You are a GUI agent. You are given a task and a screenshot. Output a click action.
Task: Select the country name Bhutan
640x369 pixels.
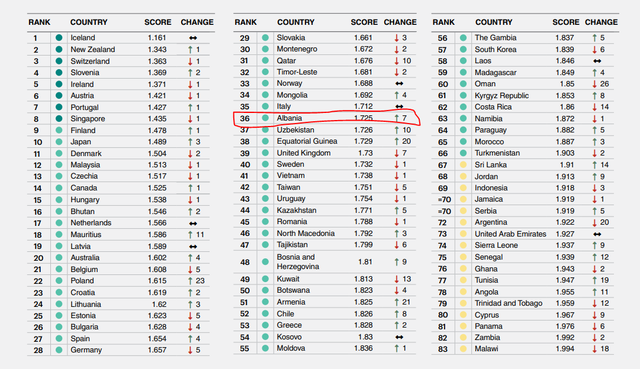click(x=82, y=211)
